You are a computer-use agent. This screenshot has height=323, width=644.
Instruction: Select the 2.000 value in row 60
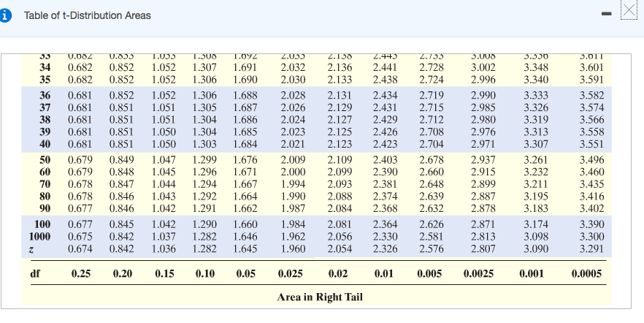point(292,171)
